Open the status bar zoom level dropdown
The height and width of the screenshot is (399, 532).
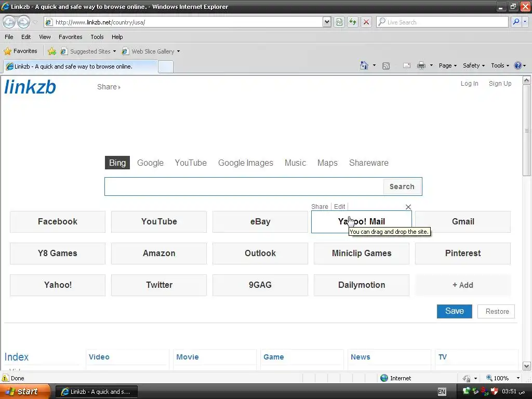point(518,378)
